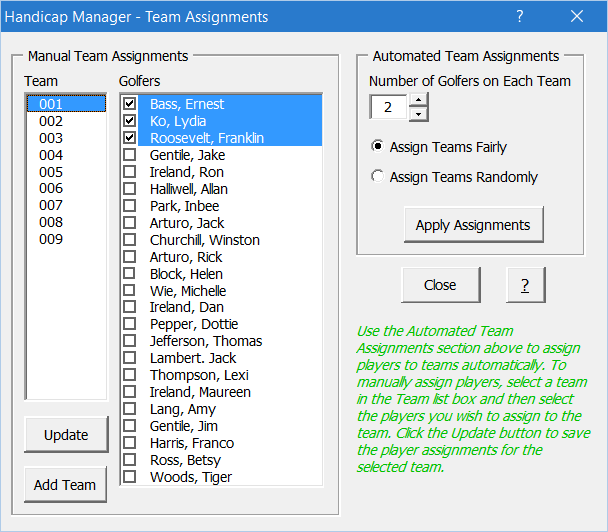608x532 pixels.
Task: Select the Assign Teams Fairly radio button
Action: (377, 146)
